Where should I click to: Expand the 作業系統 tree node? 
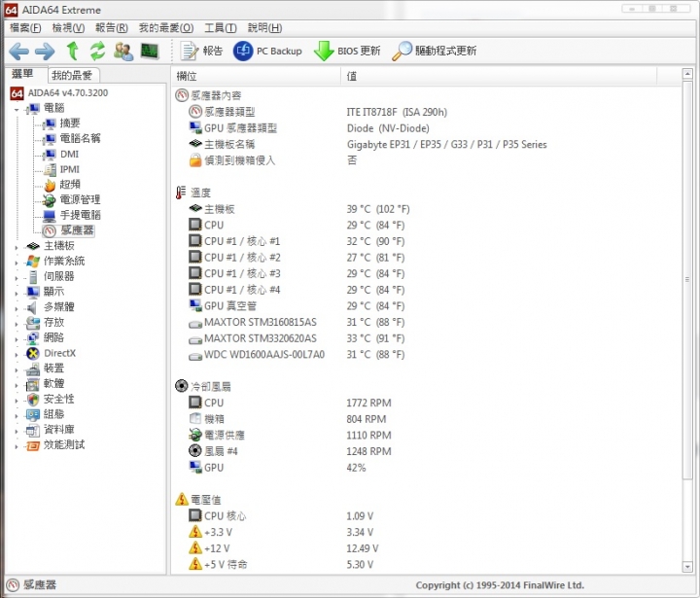pos(17,263)
